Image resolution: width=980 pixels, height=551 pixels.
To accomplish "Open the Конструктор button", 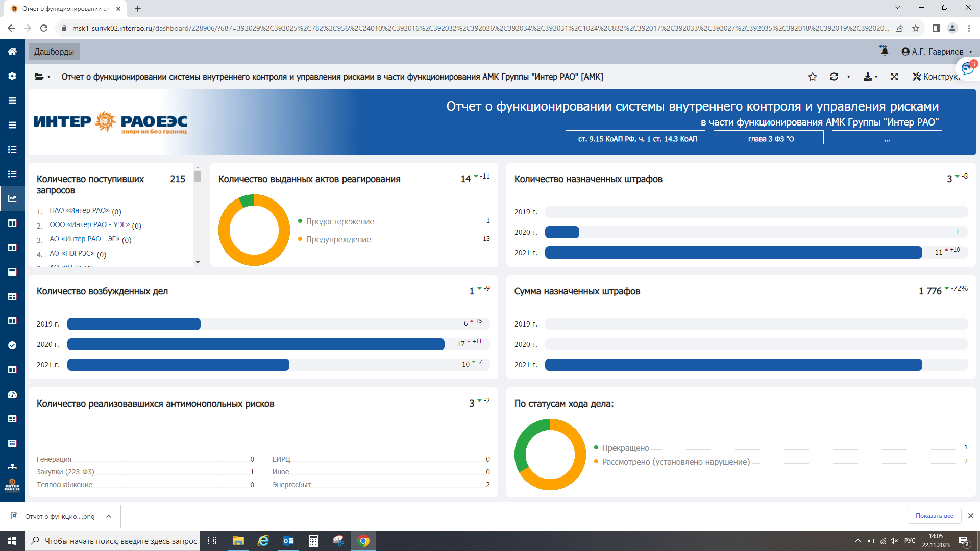I will coord(936,77).
